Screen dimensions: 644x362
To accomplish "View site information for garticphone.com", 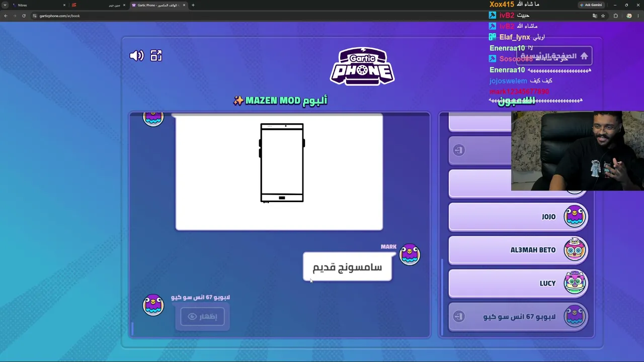I will tap(34, 16).
